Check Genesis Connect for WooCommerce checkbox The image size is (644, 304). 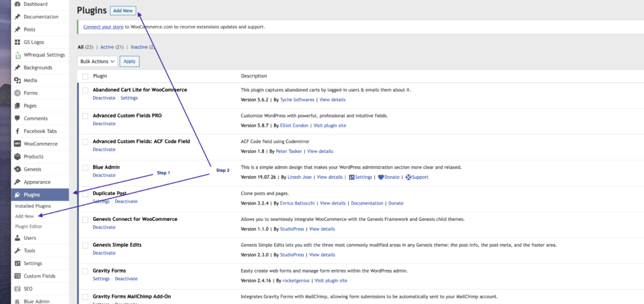tap(85, 220)
